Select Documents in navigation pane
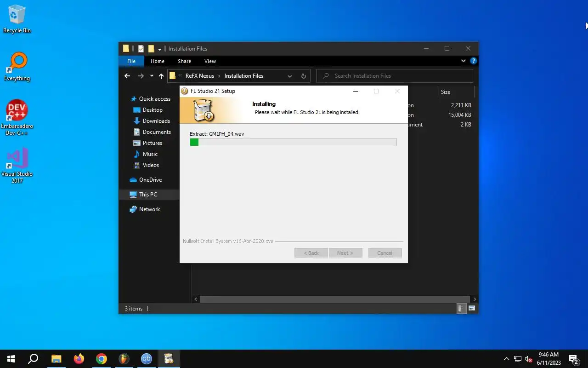The height and width of the screenshot is (368, 588). (157, 132)
